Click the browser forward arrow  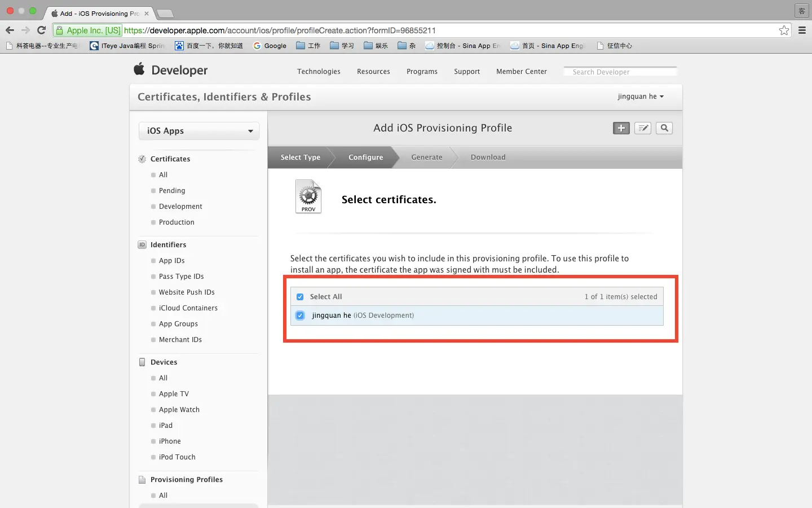click(25, 30)
